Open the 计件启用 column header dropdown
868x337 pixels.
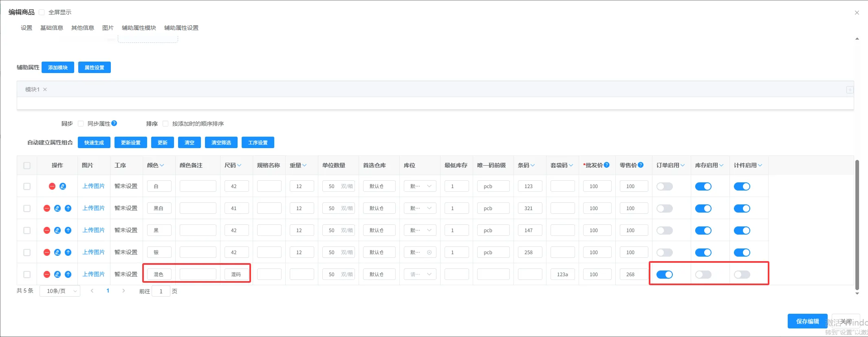760,165
